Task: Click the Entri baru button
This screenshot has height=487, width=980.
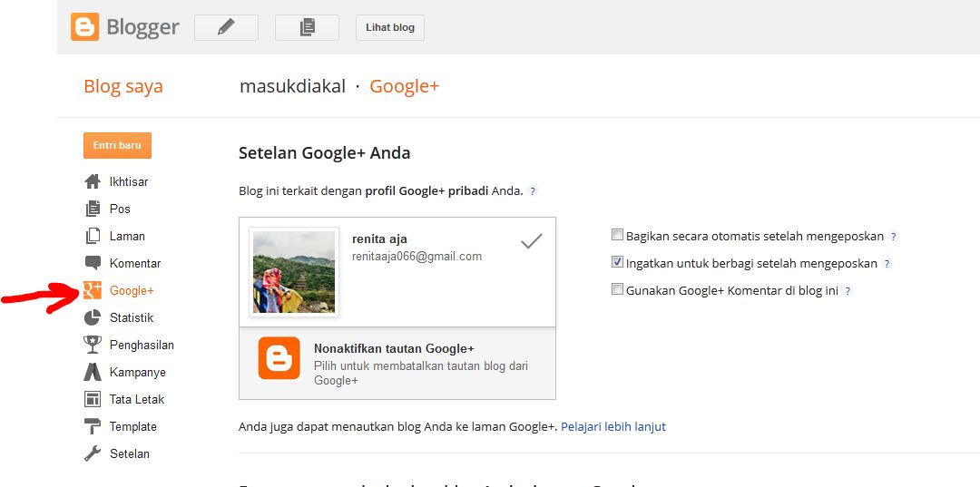Action: tap(117, 145)
